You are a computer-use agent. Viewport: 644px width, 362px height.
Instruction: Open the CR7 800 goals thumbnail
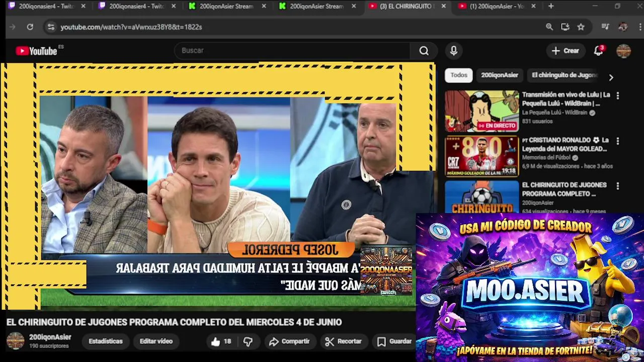click(x=481, y=156)
